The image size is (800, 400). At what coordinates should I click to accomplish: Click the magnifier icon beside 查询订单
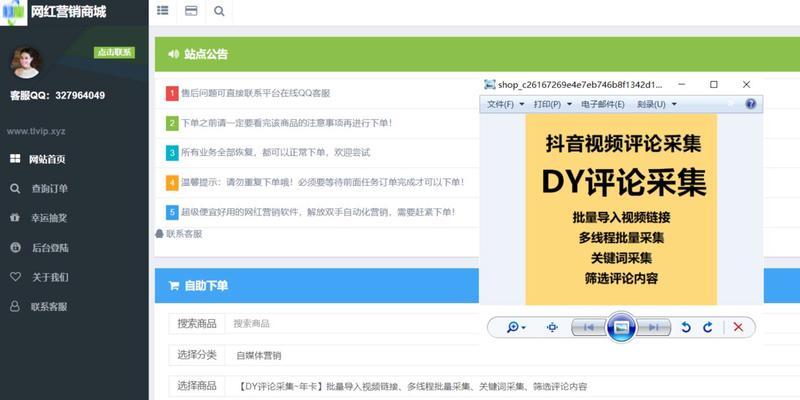[x=15, y=188]
